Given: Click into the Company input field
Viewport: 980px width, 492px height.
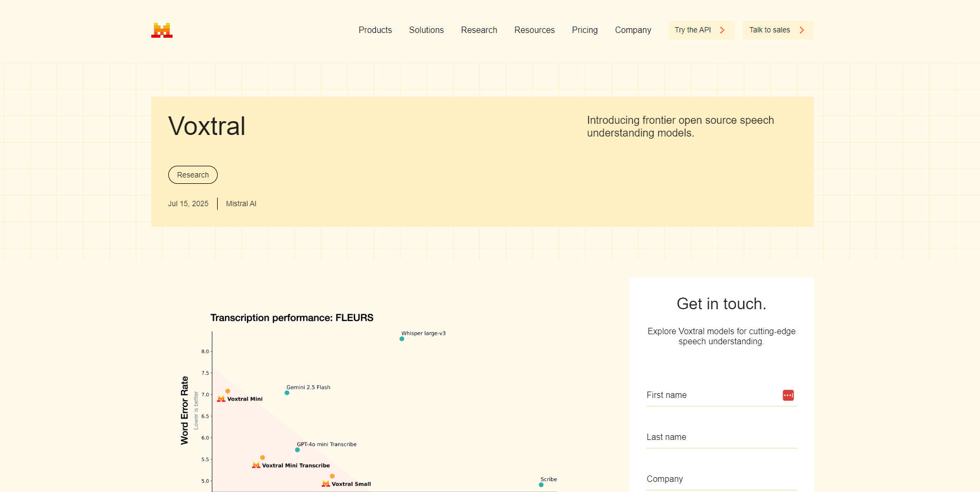Looking at the screenshot, I should tap(721, 479).
